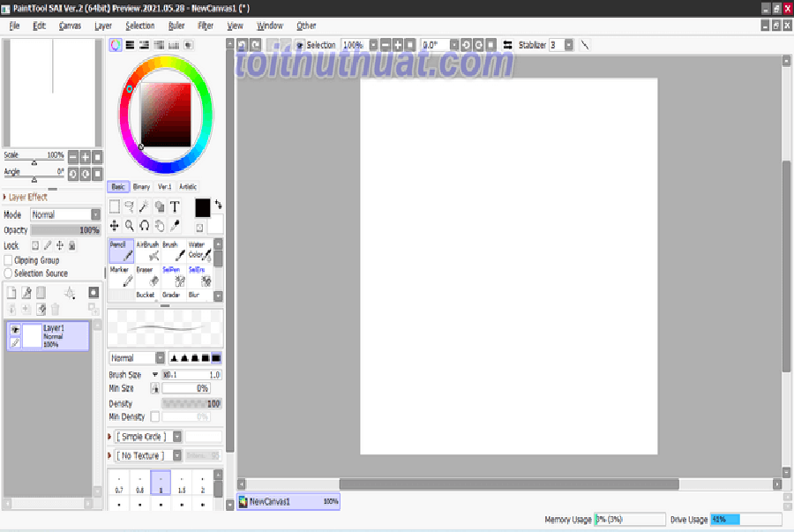
Task: Click the black foreground color swatch
Action: point(202,207)
